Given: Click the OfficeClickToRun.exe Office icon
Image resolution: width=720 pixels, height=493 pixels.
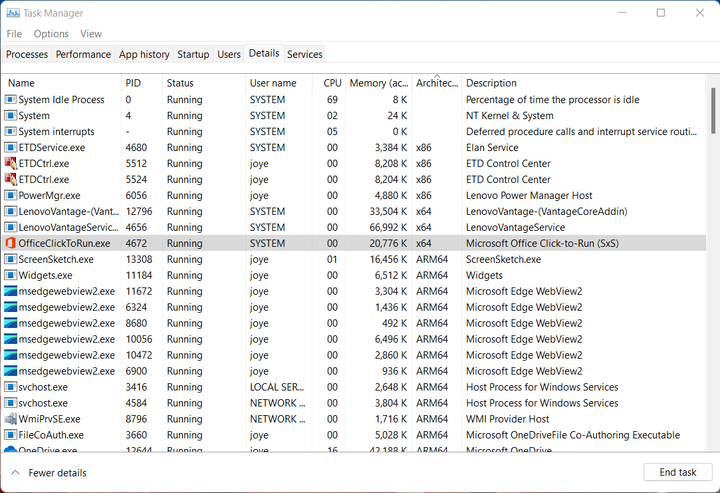Looking at the screenshot, I should click(10, 243).
